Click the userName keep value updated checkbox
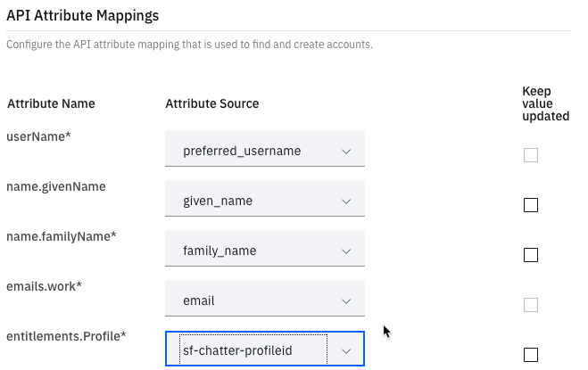The width and height of the screenshot is (588, 370). (531, 155)
